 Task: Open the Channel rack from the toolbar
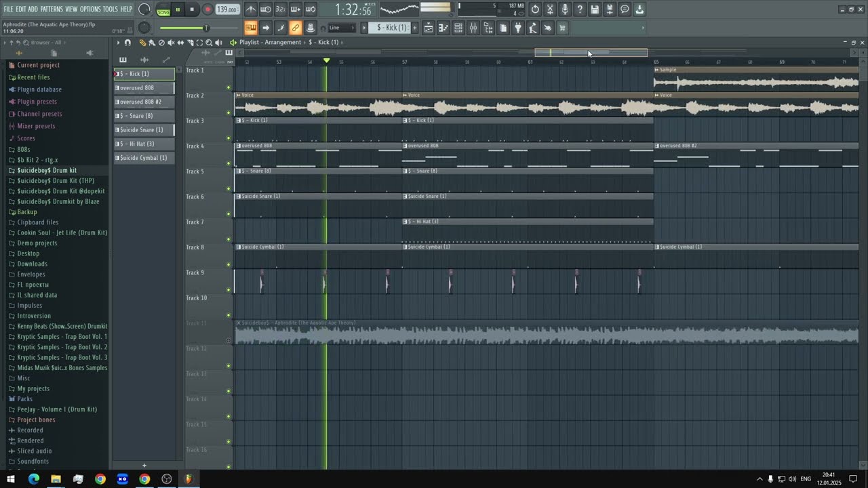[458, 28]
